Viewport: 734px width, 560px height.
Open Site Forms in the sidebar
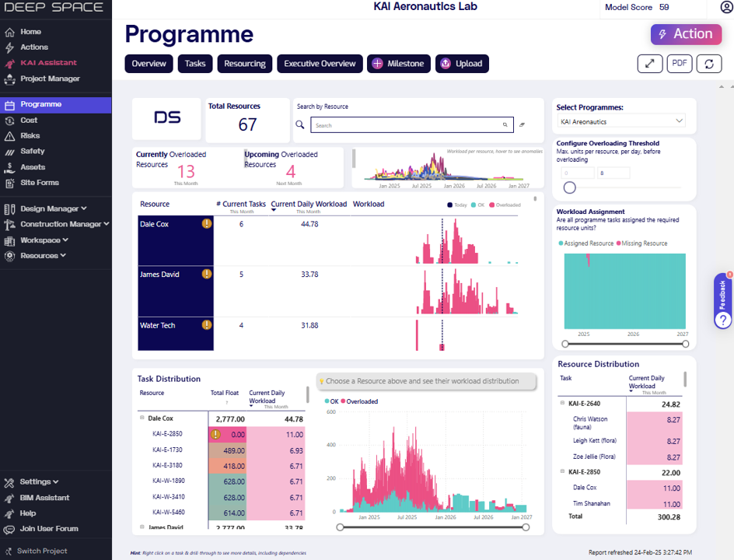(40, 183)
